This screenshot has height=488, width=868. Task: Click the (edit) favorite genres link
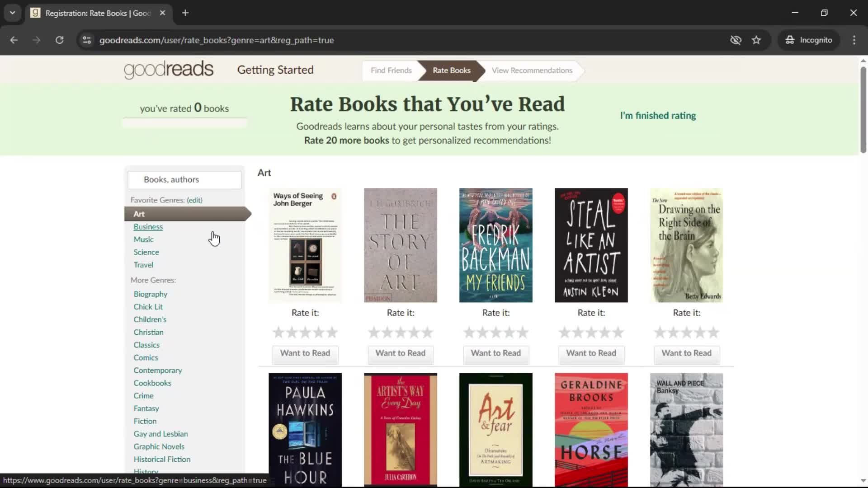coord(194,200)
